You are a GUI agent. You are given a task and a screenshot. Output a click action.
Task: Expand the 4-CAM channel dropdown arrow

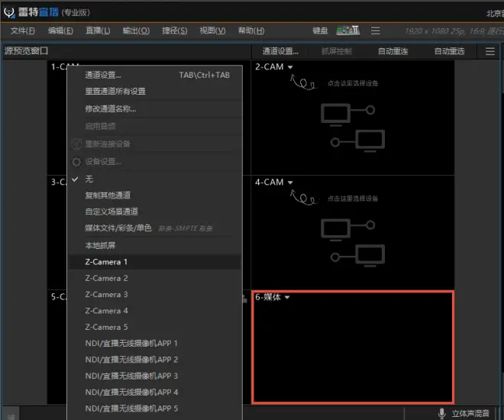pos(290,183)
